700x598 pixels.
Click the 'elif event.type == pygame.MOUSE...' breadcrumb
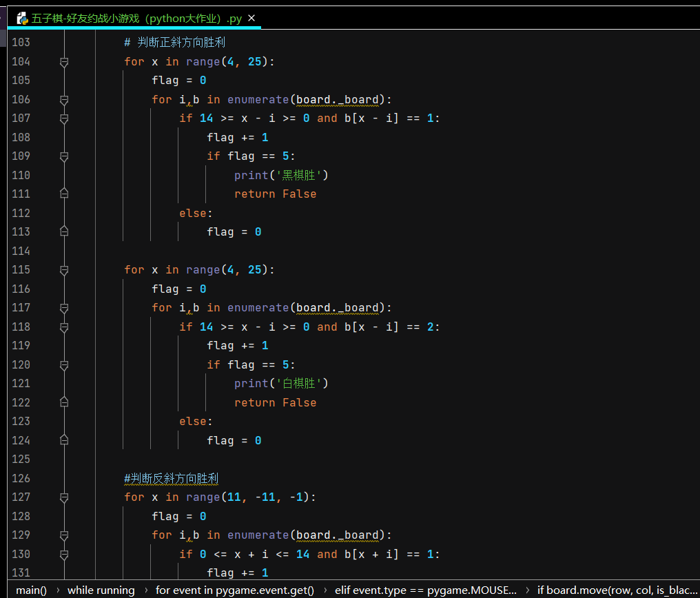[425, 590]
